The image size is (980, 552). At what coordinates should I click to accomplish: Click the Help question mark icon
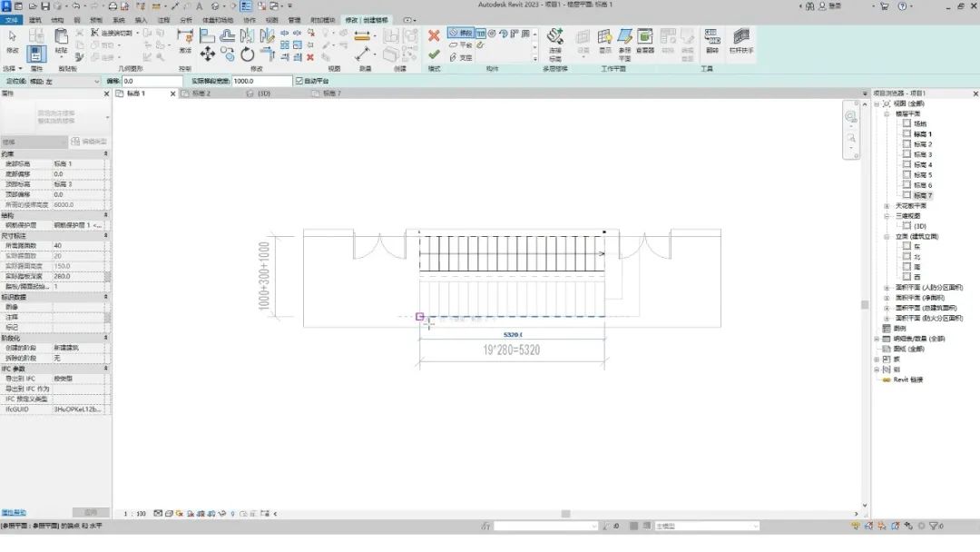[x=902, y=5]
